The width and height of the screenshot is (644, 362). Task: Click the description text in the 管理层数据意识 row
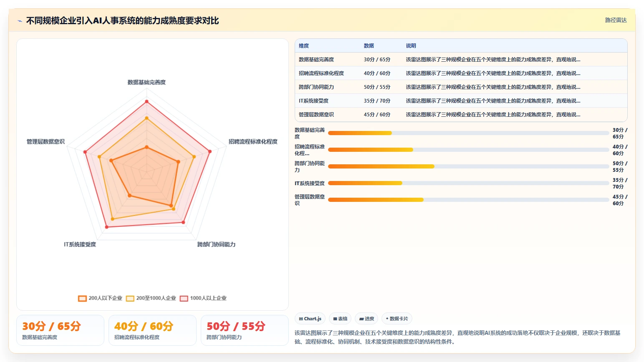[493, 115]
